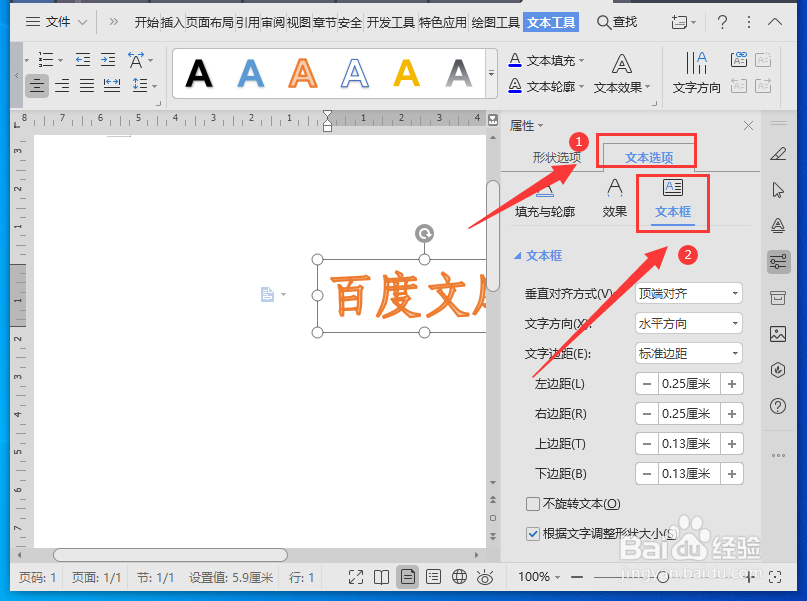Viewport: 807px width, 601px height.
Task: Increase the 左边距 value
Action: (731, 384)
